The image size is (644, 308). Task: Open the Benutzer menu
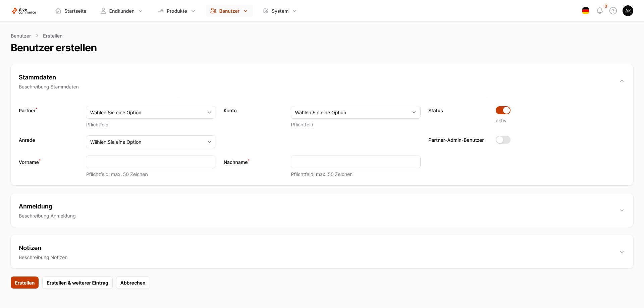click(229, 11)
